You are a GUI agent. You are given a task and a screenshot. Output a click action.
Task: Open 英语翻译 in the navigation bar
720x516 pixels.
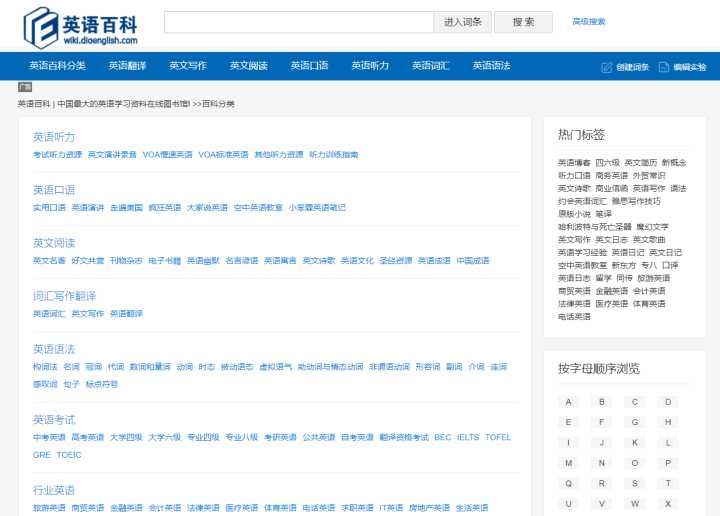click(x=127, y=66)
